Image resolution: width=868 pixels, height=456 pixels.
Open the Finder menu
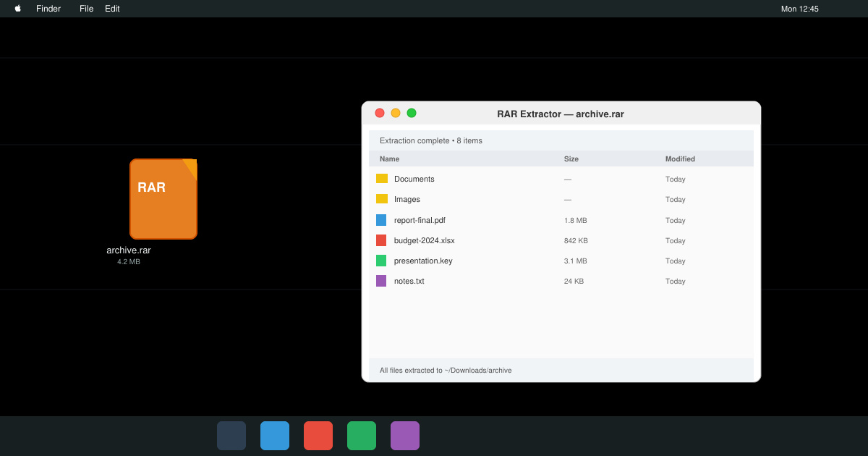click(48, 9)
